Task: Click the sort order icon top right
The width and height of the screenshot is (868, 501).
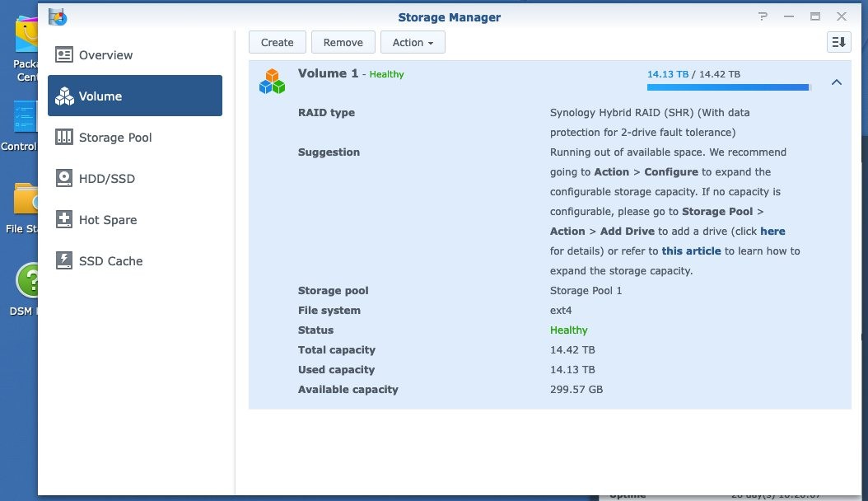Action: [x=838, y=42]
